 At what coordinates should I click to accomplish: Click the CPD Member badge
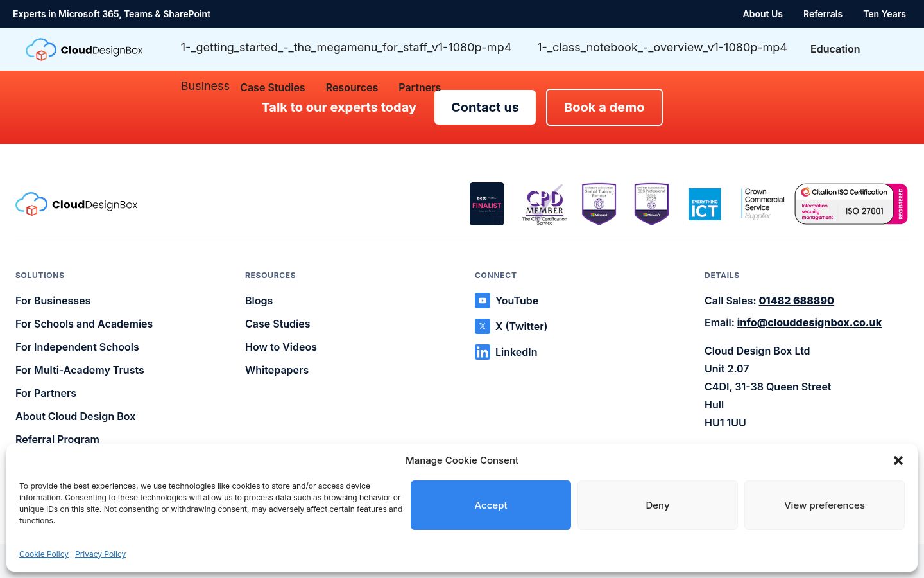coord(545,204)
